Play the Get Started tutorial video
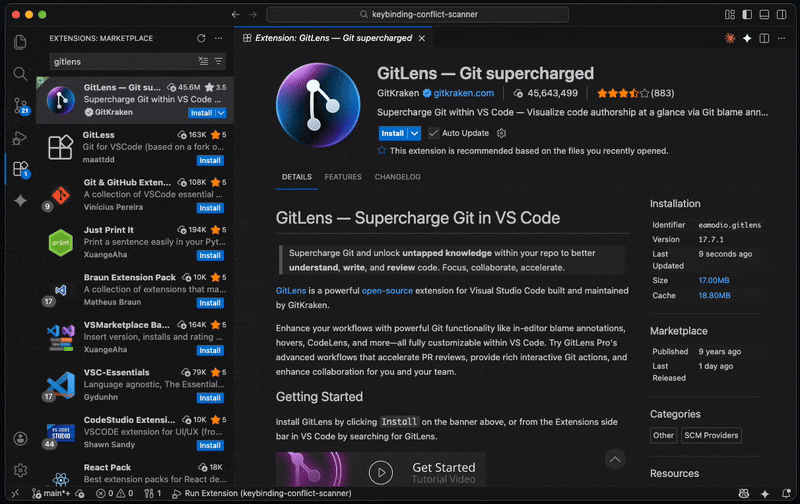Image resolution: width=800 pixels, height=504 pixels. click(381, 472)
